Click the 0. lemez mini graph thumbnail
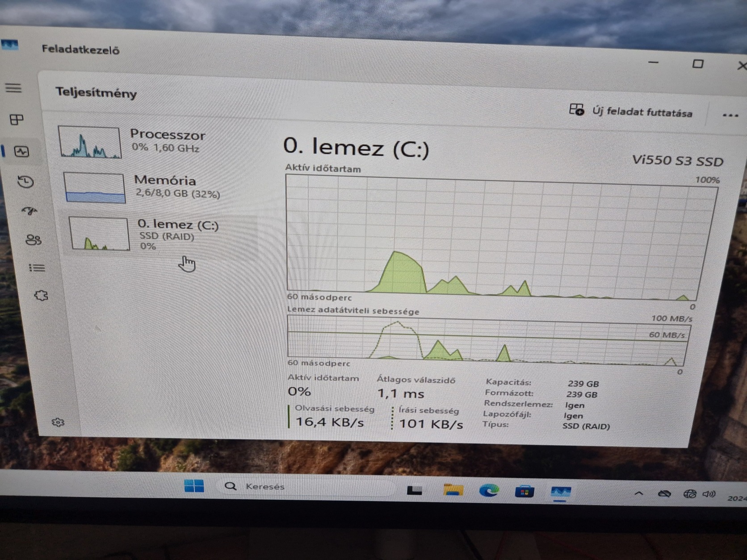Image resolution: width=747 pixels, height=560 pixels. (99, 234)
